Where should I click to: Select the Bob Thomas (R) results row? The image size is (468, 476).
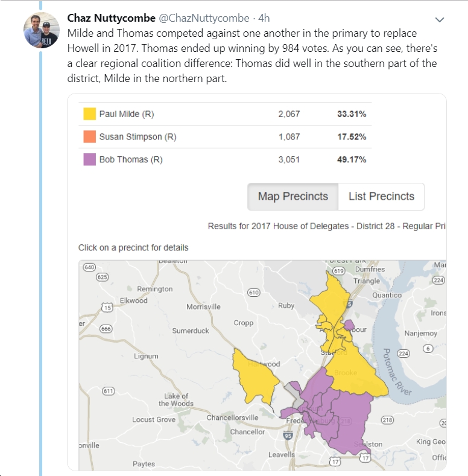point(225,159)
